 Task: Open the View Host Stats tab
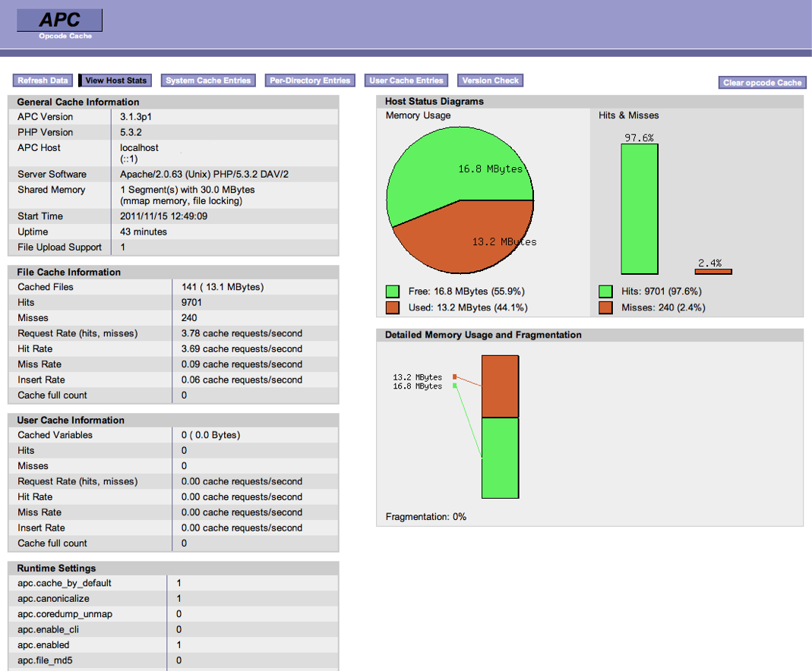[x=115, y=80]
